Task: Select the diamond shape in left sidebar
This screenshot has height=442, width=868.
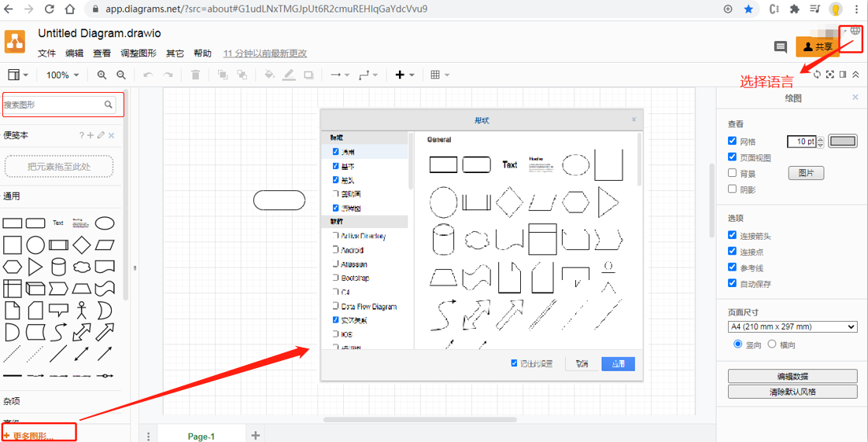Action: pyautogui.click(x=82, y=244)
